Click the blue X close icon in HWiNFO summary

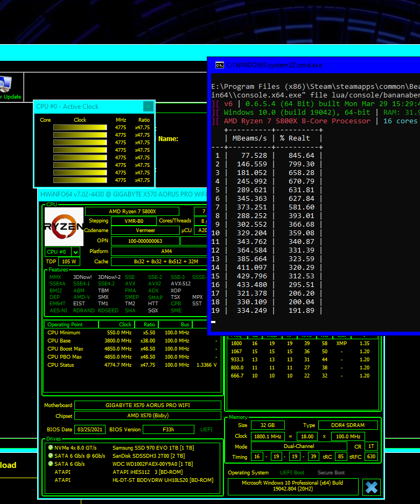pyautogui.click(x=371, y=487)
